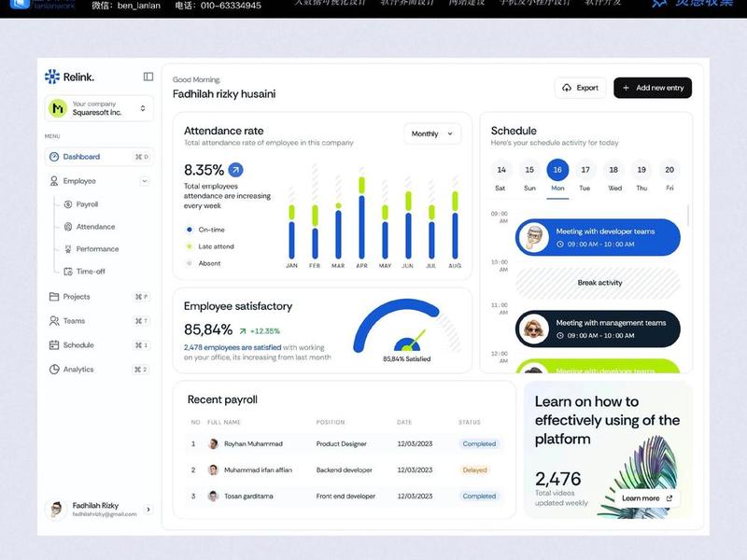Screen dimensions: 747x560
Task: Open the Squaresoft Inc. company switcher
Action: coord(99,108)
